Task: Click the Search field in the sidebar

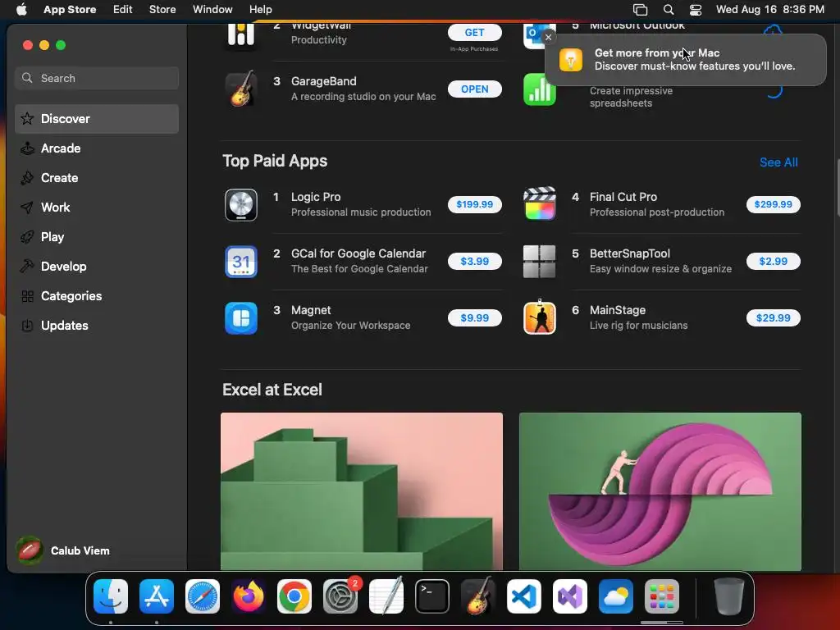Action: tap(97, 78)
